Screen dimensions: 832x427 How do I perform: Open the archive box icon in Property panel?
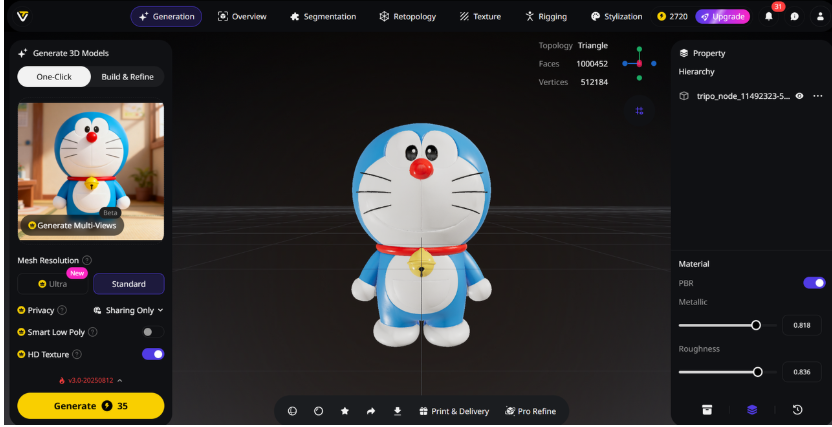point(707,409)
